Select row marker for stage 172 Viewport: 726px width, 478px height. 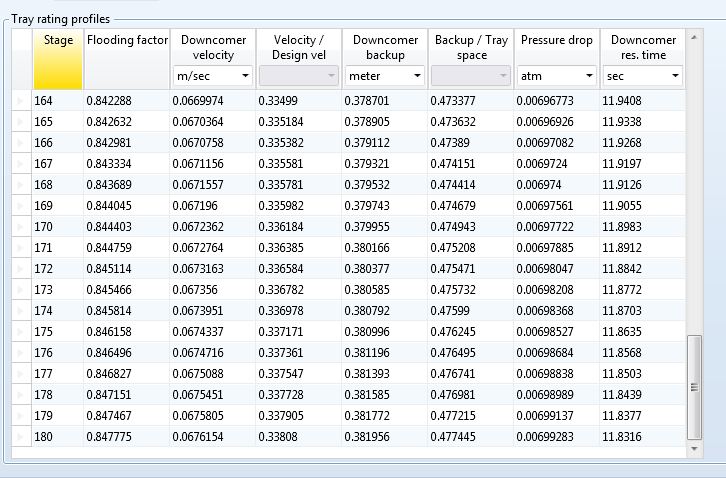click(x=21, y=269)
